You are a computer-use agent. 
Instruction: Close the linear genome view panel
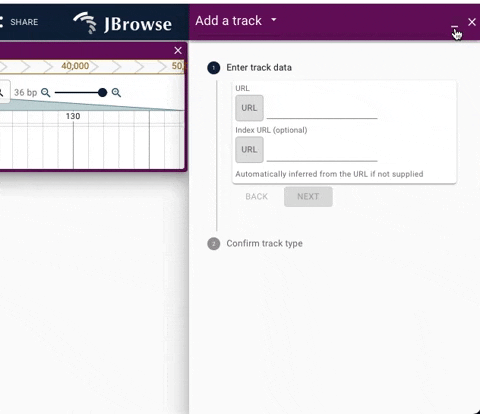coord(178,50)
